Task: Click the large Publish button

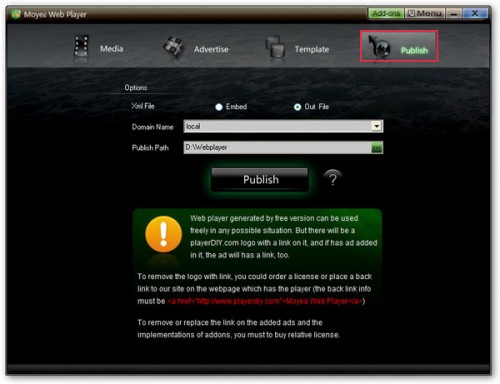Action: [x=260, y=180]
